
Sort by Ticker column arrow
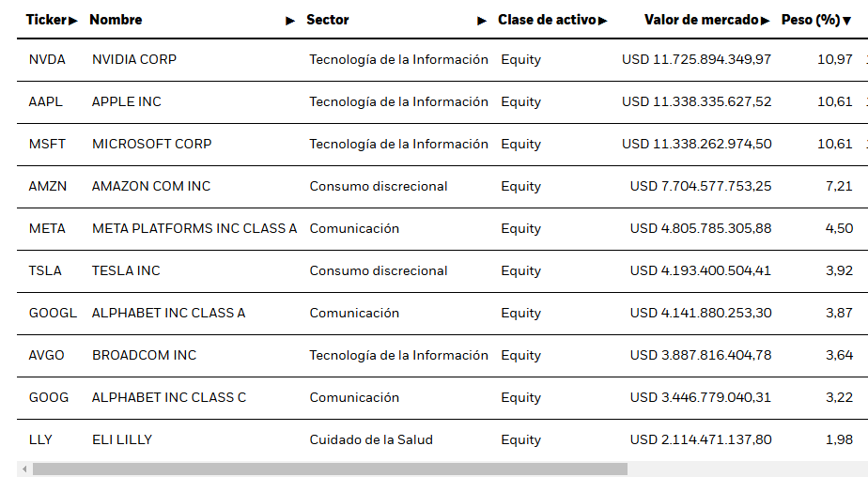[73, 21]
